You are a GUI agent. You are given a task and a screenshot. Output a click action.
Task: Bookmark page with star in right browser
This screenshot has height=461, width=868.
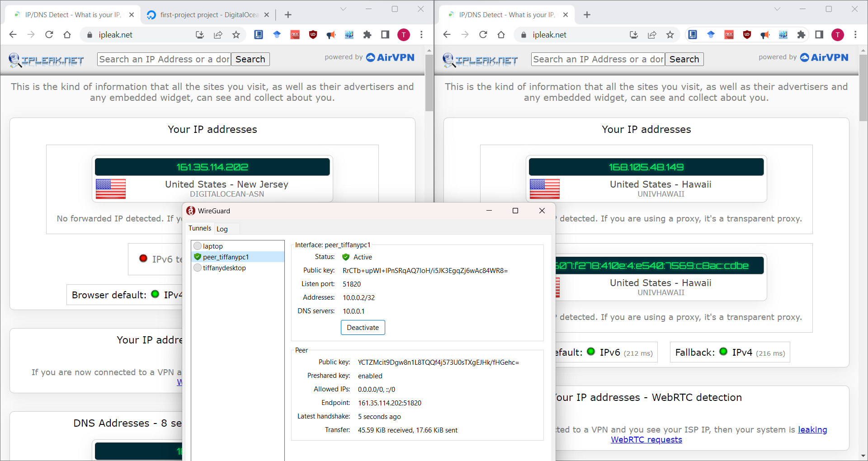pyautogui.click(x=670, y=35)
